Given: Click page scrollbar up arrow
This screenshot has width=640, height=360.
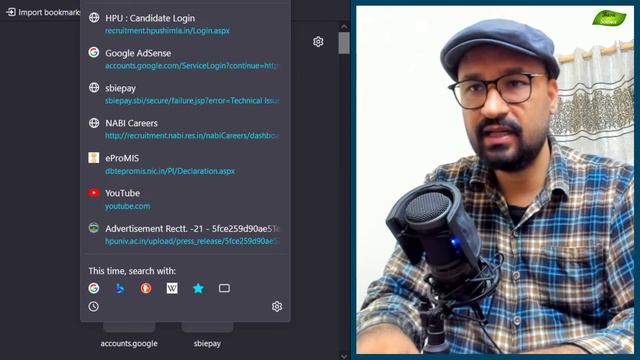Looking at the screenshot, I should pos(344,27).
